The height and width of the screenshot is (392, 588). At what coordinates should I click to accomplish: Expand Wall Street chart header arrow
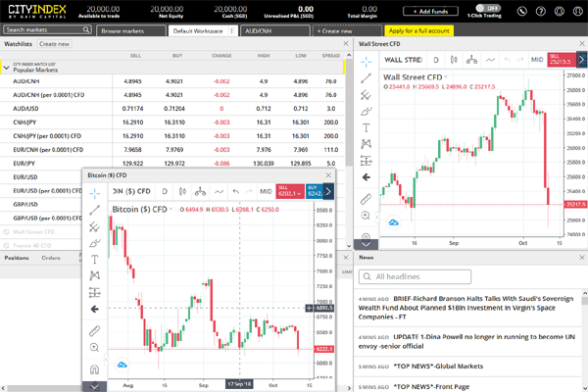[581, 60]
